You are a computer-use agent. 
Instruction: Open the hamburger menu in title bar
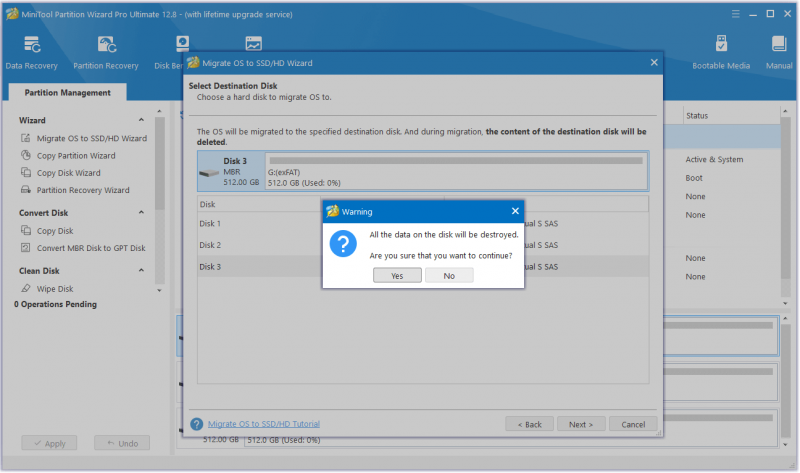[x=735, y=14]
